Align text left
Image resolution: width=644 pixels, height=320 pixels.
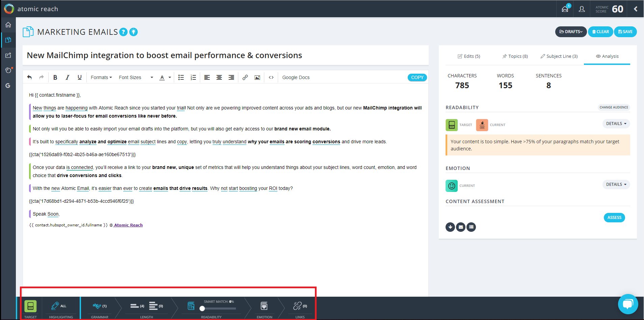[x=207, y=77]
